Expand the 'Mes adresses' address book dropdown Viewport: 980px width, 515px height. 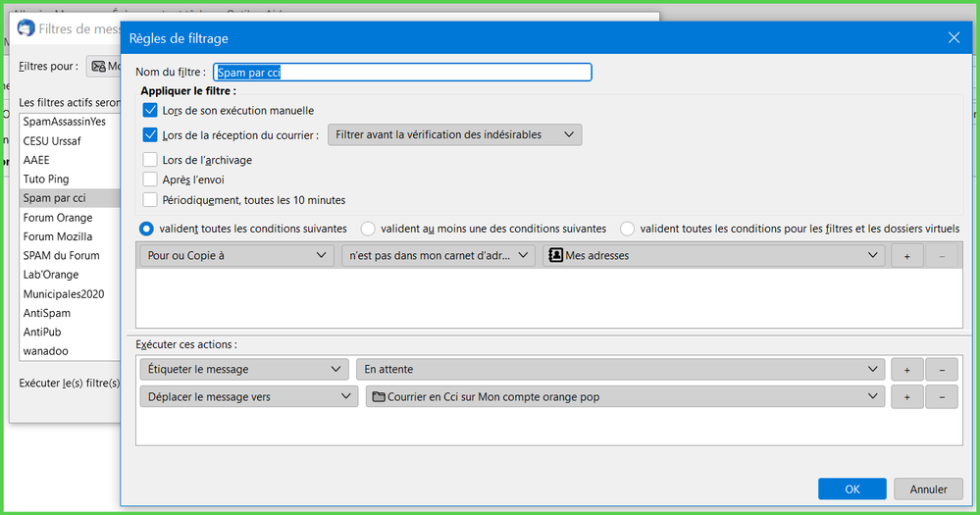(x=713, y=255)
